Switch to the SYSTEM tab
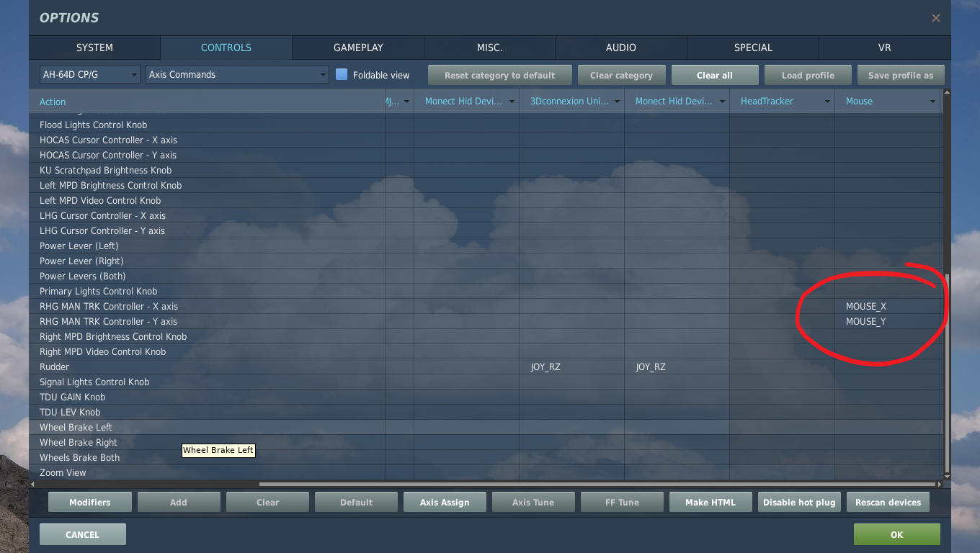Image resolution: width=980 pixels, height=553 pixels. (x=94, y=48)
